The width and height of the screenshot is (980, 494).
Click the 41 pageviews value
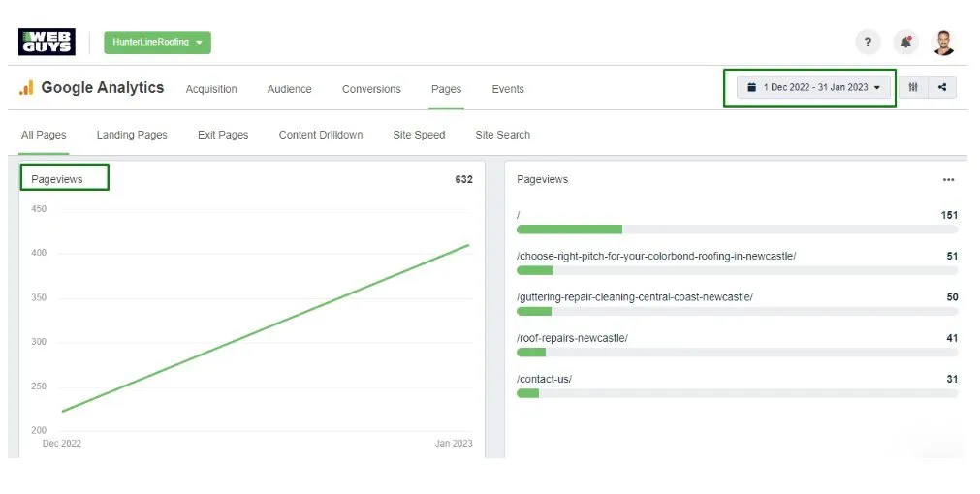point(952,338)
